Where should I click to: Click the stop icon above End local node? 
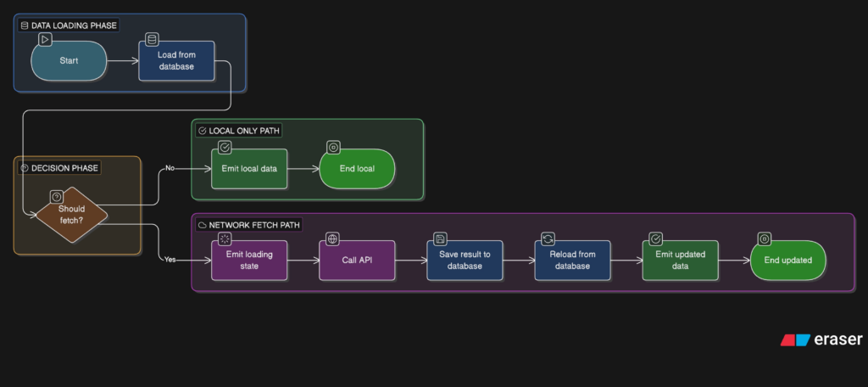[333, 147]
